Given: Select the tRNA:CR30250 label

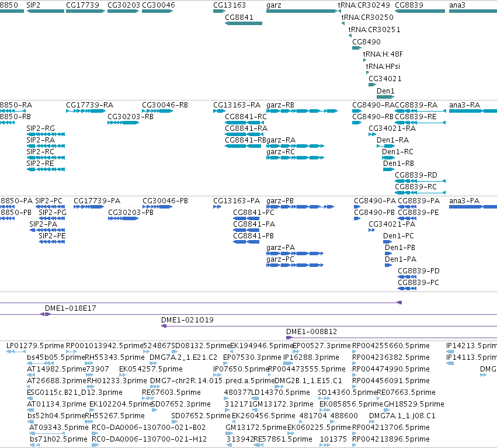Looking at the screenshot, I should (x=367, y=18).
